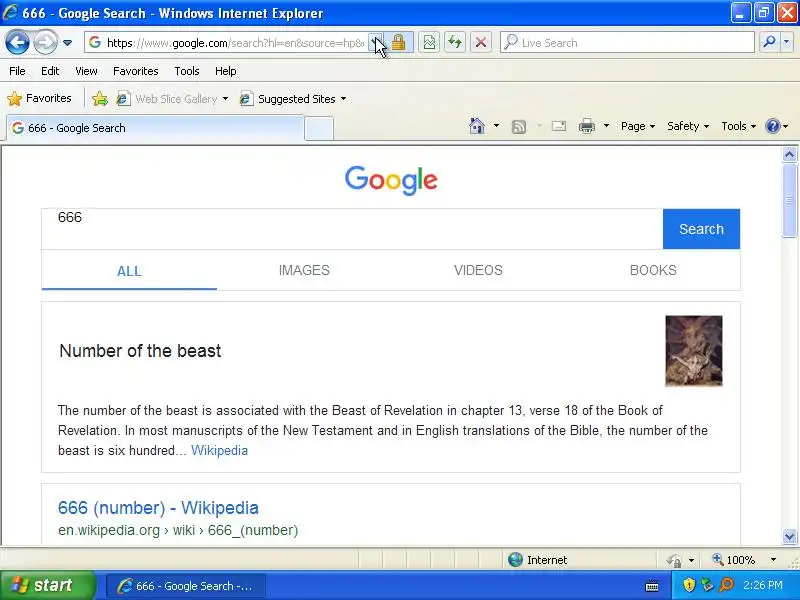The image size is (800, 600).
Task: Open the zoom level dropdown arrow
Action: pos(773,560)
